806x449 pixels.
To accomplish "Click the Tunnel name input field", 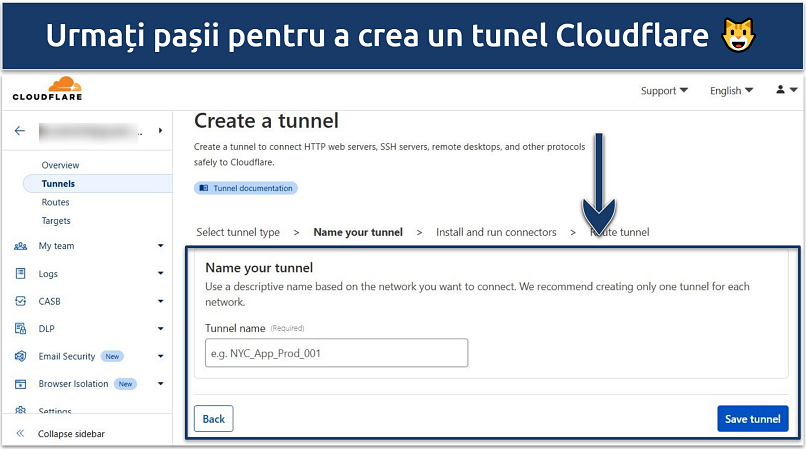I will 336,353.
